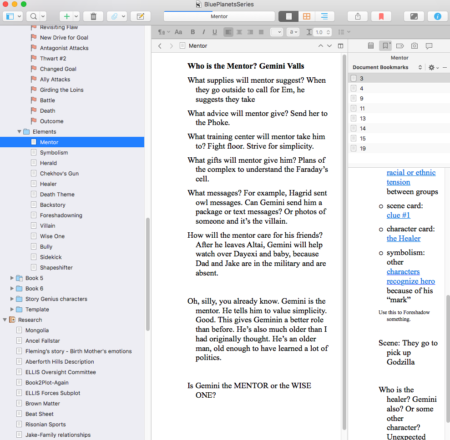The image size is (450, 440).
Task: Go to previous document up arrow
Action: point(320,46)
